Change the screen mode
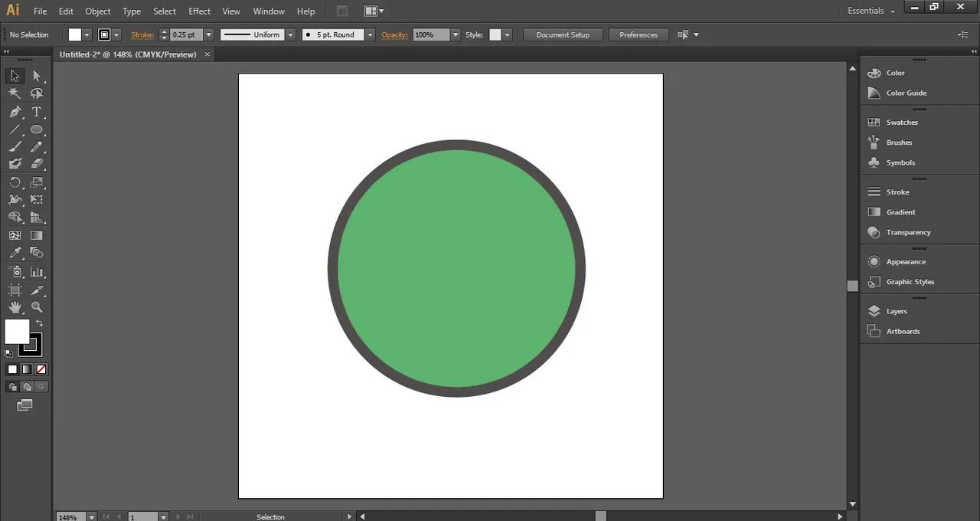 coord(25,405)
